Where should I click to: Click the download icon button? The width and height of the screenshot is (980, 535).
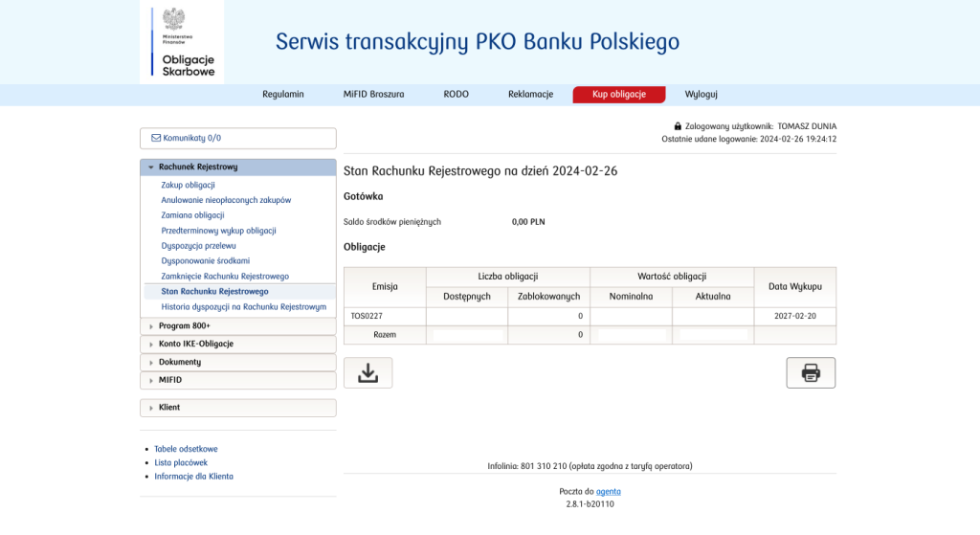pos(367,373)
